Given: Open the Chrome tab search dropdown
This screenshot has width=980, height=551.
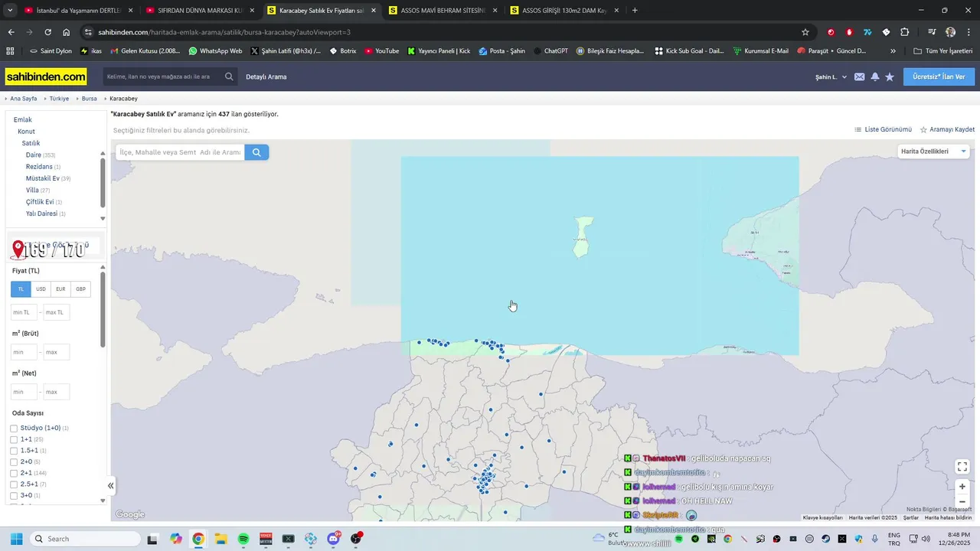Looking at the screenshot, I should (10, 11).
